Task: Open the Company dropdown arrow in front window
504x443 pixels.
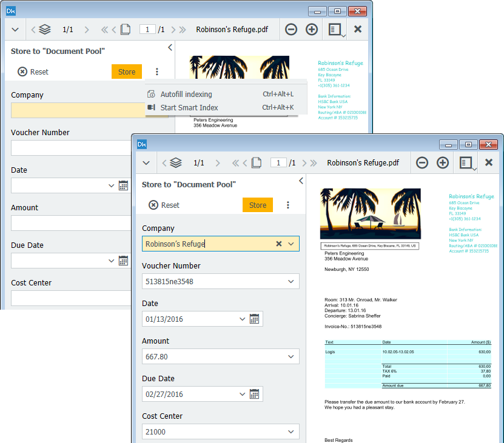Action: click(x=291, y=244)
